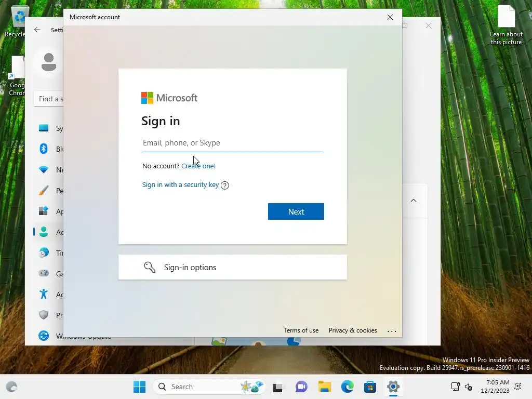This screenshot has width=532, height=399.
Task: Click the network icon in system tray
Action: [x=455, y=387]
